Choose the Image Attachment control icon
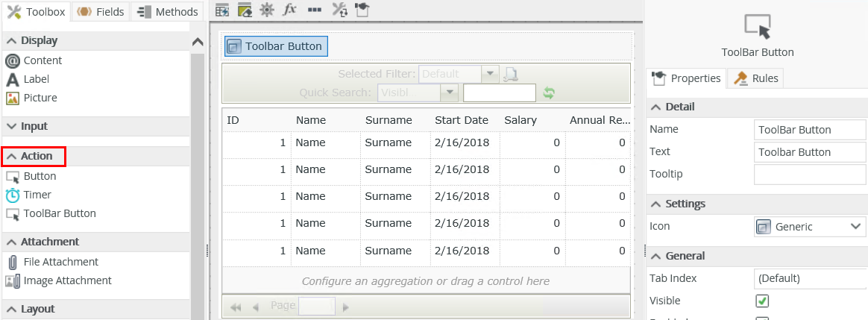The image size is (868, 320). tap(12, 281)
